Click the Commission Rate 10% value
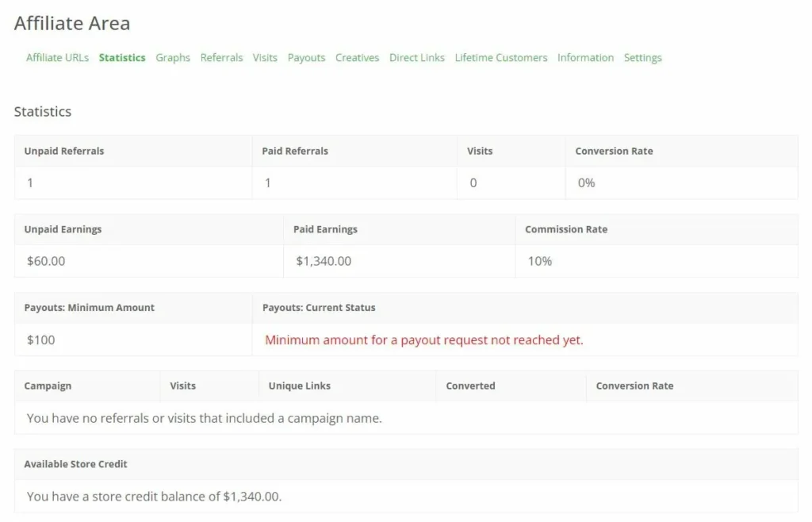 pos(539,261)
